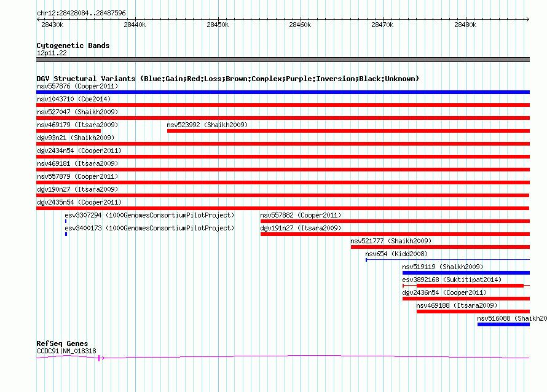Viewport: 547px width, 392px height.
Task: Open the CCDC91|NM_018318 RefSeq gene label
Action: pyautogui.click(x=66, y=351)
